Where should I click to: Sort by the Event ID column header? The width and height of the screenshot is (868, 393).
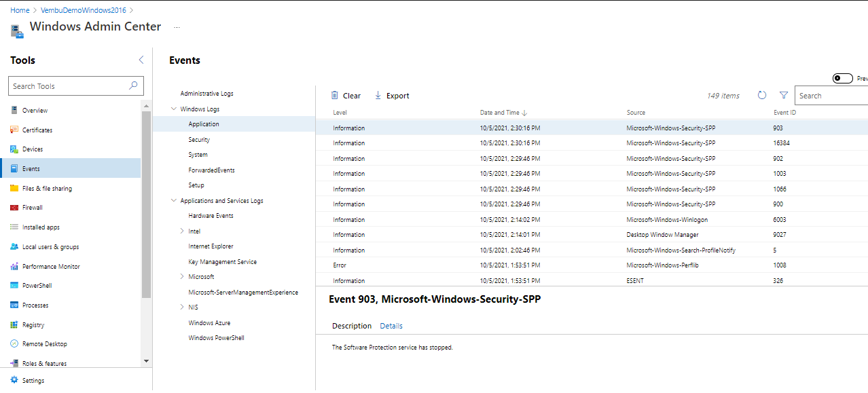tap(784, 113)
